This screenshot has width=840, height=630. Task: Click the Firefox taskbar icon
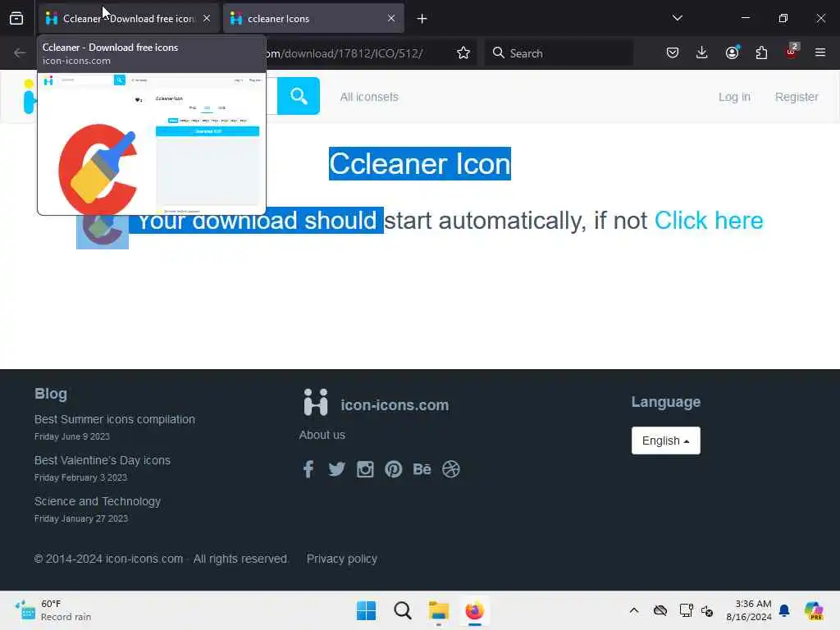[x=475, y=610]
